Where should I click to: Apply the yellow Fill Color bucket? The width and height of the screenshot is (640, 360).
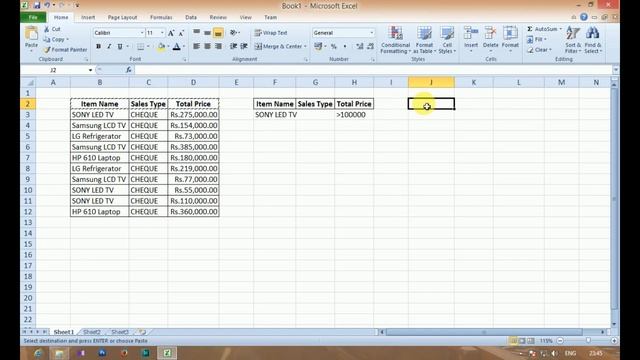click(x=162, y=47)
